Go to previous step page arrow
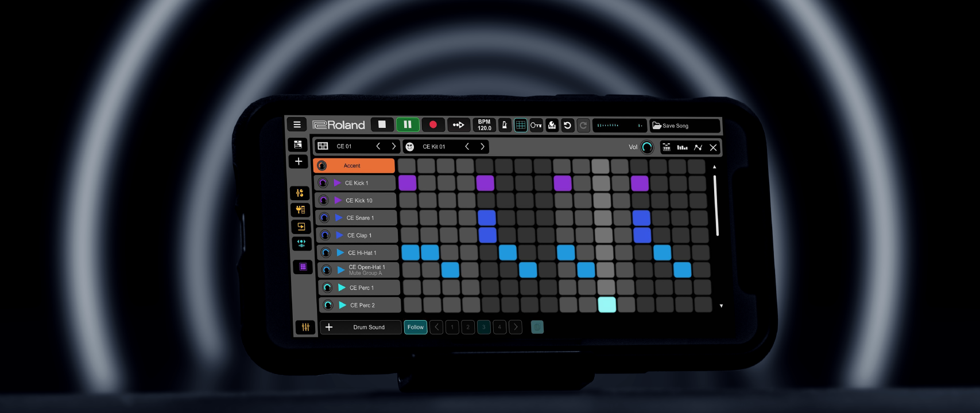The image size is (980, 413). coord(436,327)
